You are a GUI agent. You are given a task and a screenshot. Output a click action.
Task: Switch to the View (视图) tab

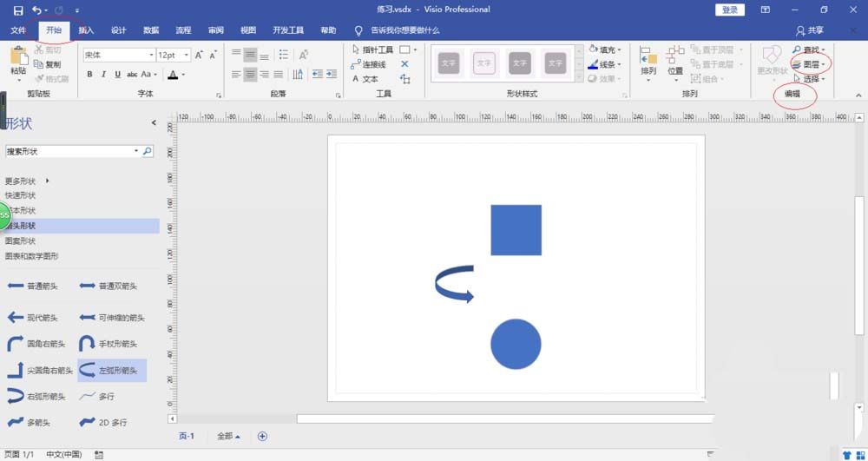coord(248,30)
